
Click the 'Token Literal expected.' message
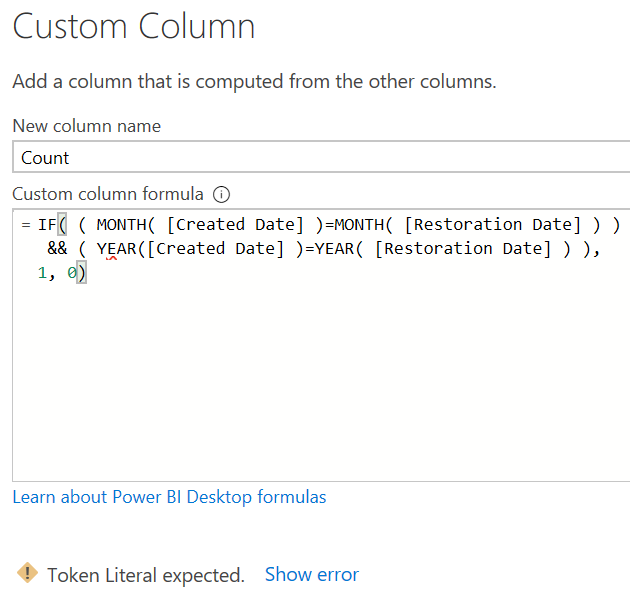(x=146, y=575)
